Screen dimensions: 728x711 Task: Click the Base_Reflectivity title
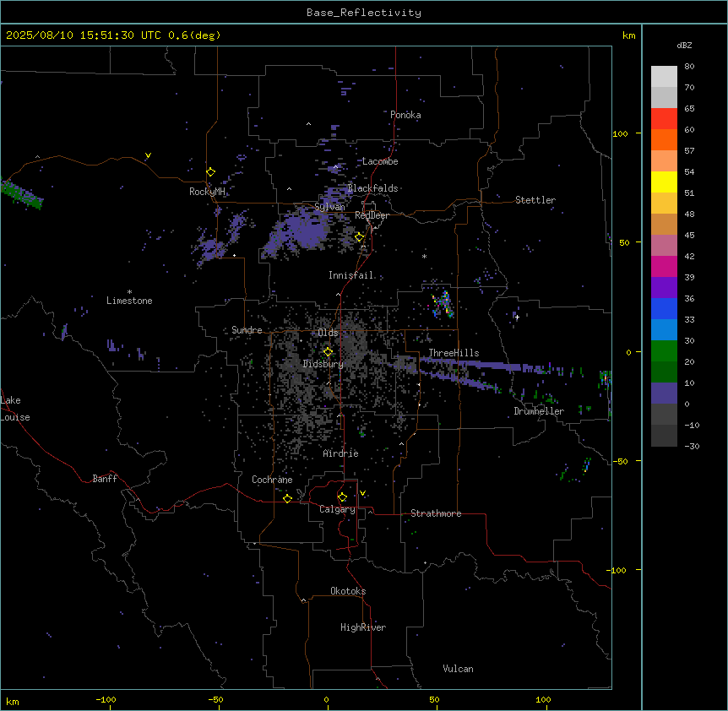click(364, 13)
